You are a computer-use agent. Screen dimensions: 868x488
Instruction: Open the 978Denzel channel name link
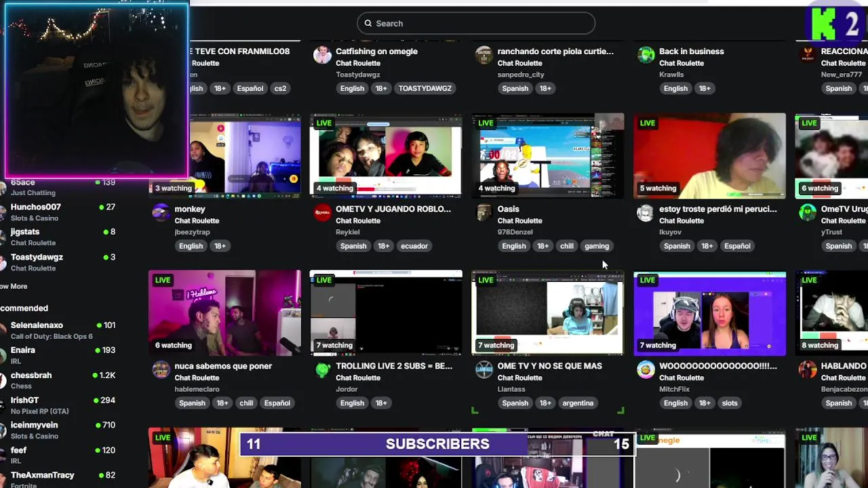pyautogui.click(x=515, y=232)
